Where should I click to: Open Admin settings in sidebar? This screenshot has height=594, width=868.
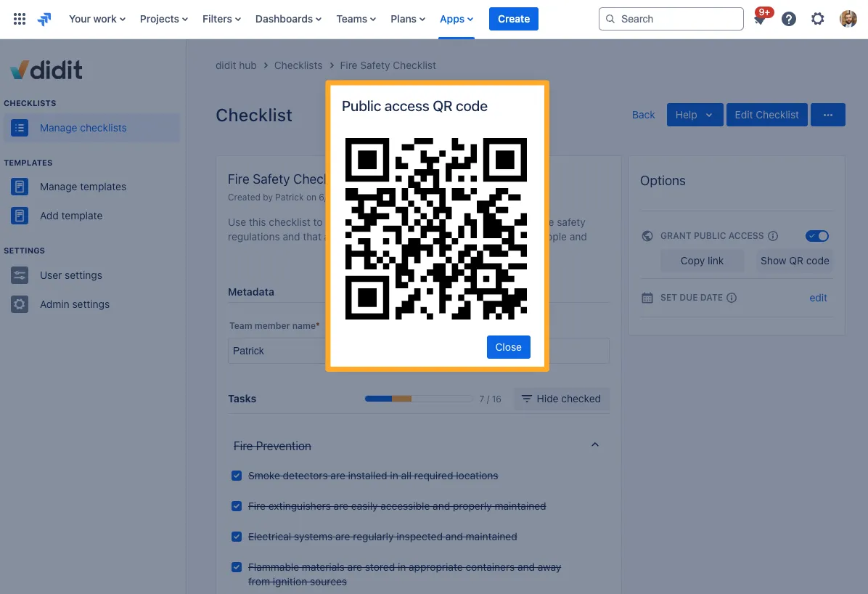click(75, 304)
